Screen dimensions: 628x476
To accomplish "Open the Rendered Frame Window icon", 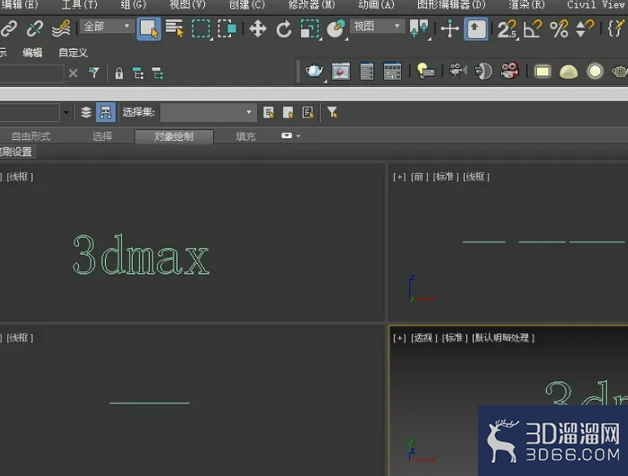I will 341,72.
